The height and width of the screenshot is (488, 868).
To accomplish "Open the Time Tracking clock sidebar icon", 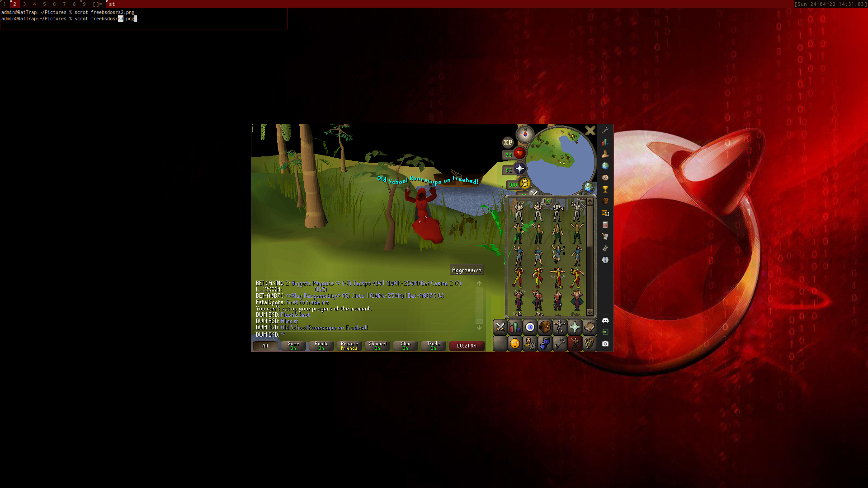I will point(605,178).
